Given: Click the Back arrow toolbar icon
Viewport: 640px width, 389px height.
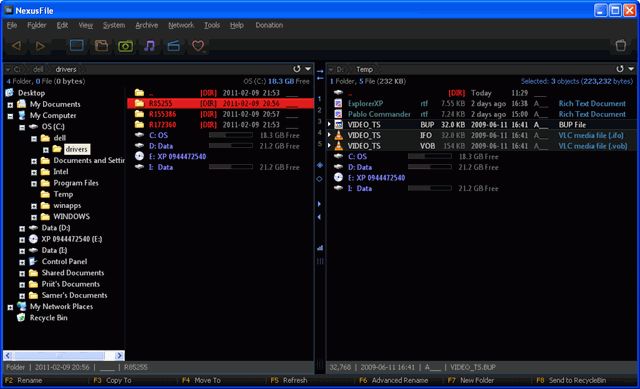Looking at the screenshot, I should [x=17, y=46].
